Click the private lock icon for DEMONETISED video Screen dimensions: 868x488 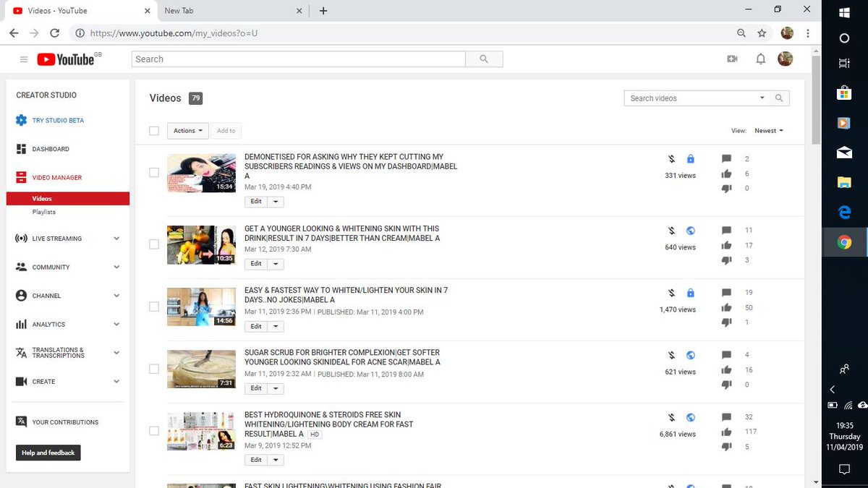690,159
